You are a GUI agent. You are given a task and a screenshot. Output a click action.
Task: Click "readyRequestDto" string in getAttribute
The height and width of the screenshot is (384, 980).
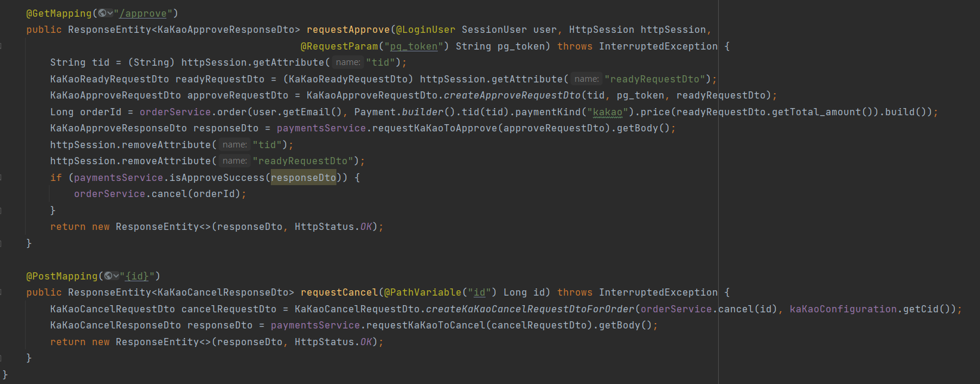point(656,79)
